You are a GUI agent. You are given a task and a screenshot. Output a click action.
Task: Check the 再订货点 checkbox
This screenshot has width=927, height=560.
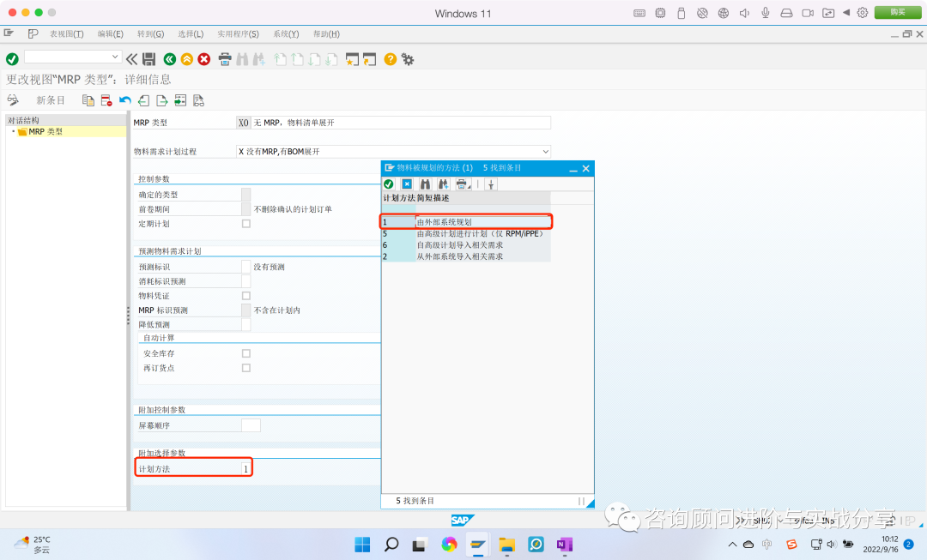pyautogui.click(x=246, y=367)
